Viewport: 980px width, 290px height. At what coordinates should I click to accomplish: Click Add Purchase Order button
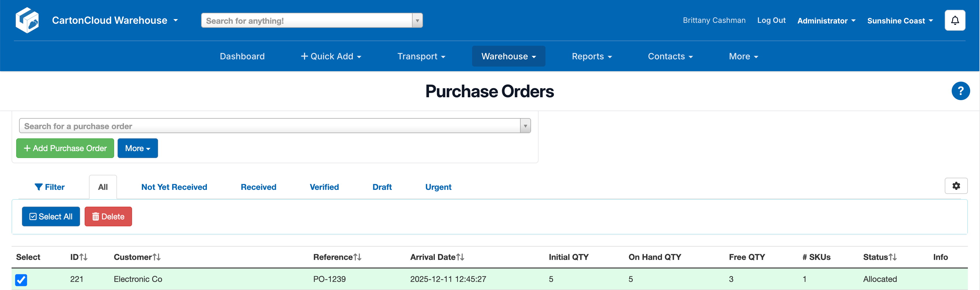point(65,148)
